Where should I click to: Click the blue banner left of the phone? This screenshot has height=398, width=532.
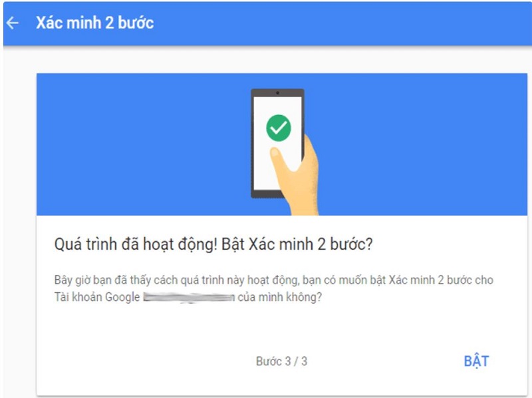coord(144,144)
